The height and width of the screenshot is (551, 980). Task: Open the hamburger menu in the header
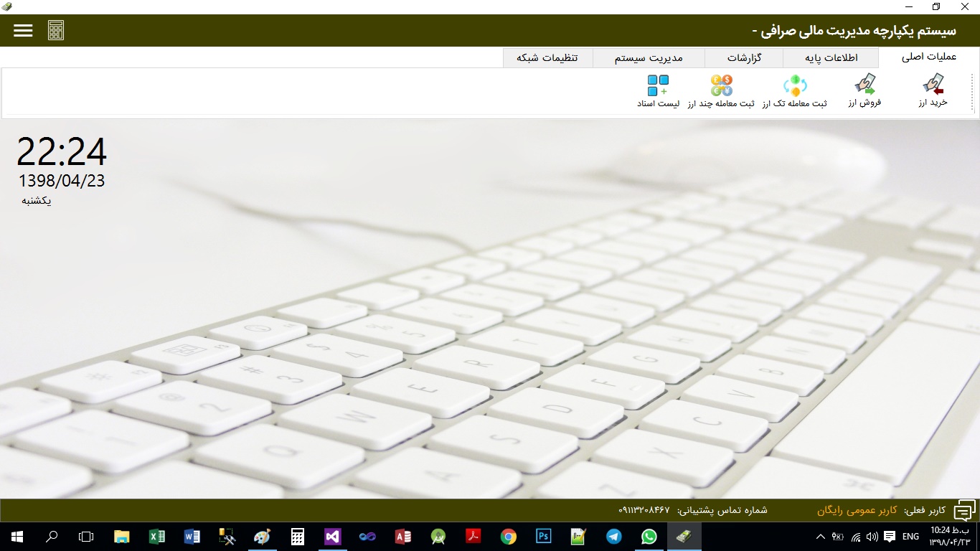(x=23, y=30)
